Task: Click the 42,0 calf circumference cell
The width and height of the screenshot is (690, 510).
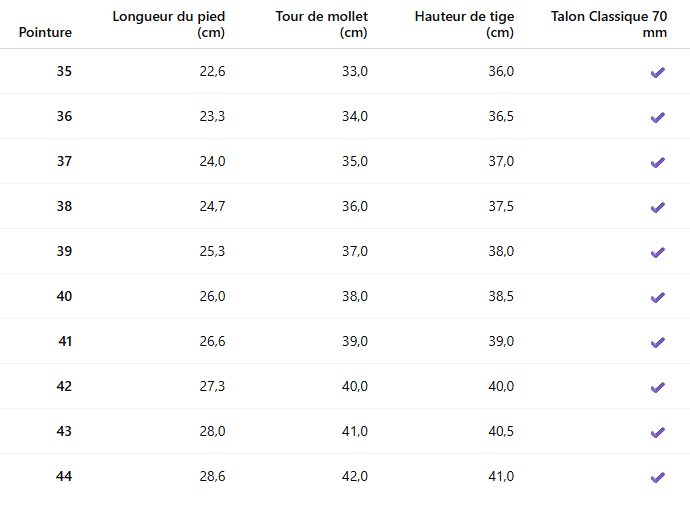Action: point(355,476)
